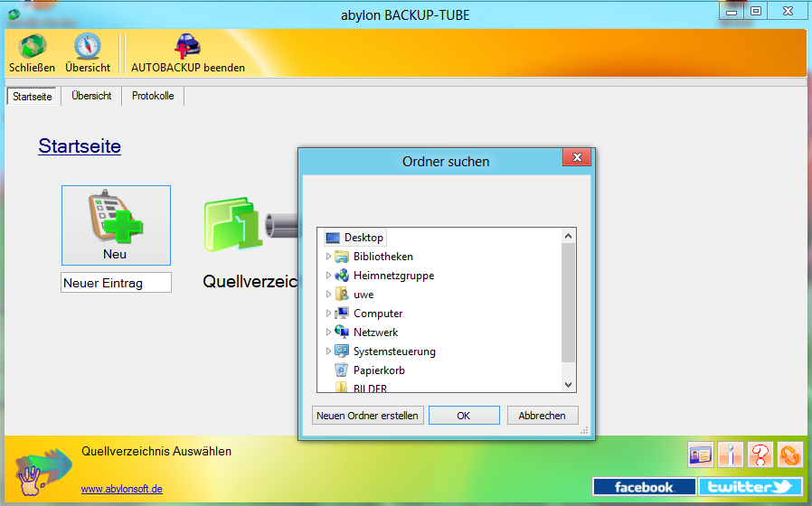Open the info icon in bottom bar

[731, 455]
